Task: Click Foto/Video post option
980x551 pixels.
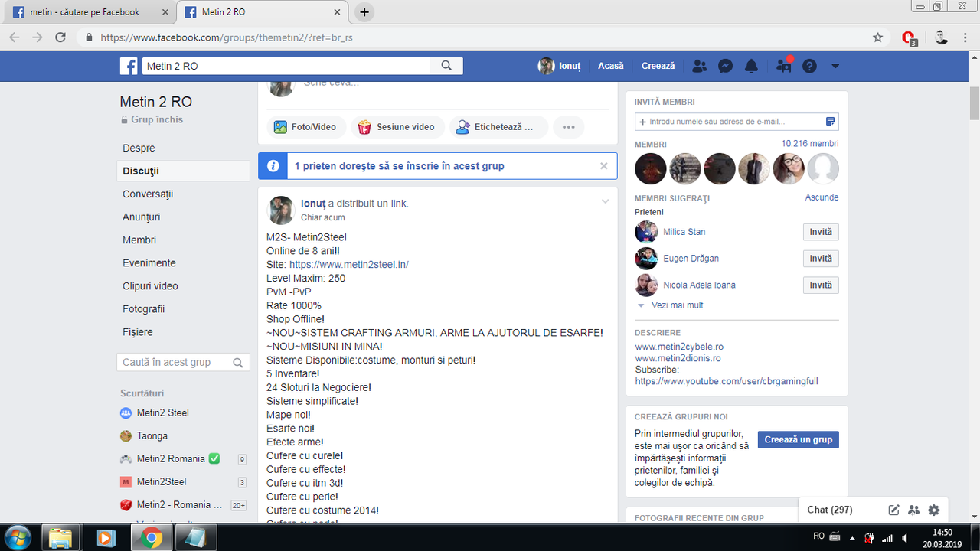Action: [306, 127]
